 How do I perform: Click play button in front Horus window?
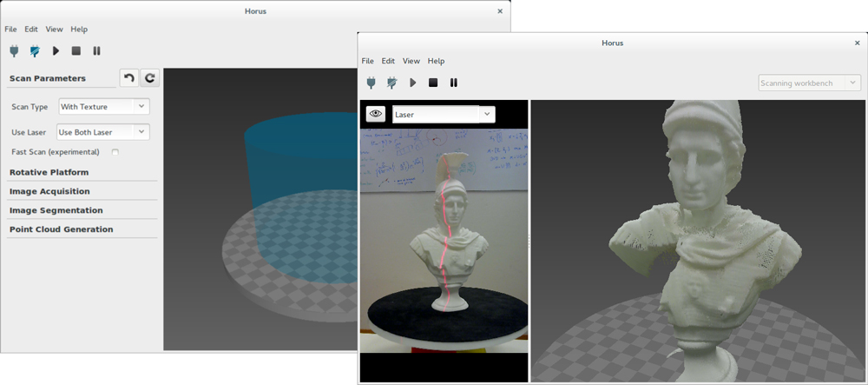click(x=413, y=83)
